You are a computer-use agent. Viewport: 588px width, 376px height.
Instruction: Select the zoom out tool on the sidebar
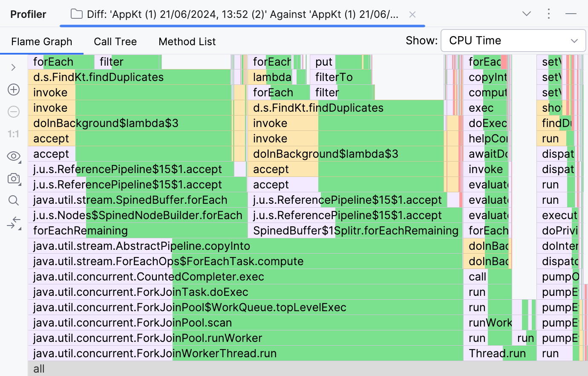pos(14,112)
